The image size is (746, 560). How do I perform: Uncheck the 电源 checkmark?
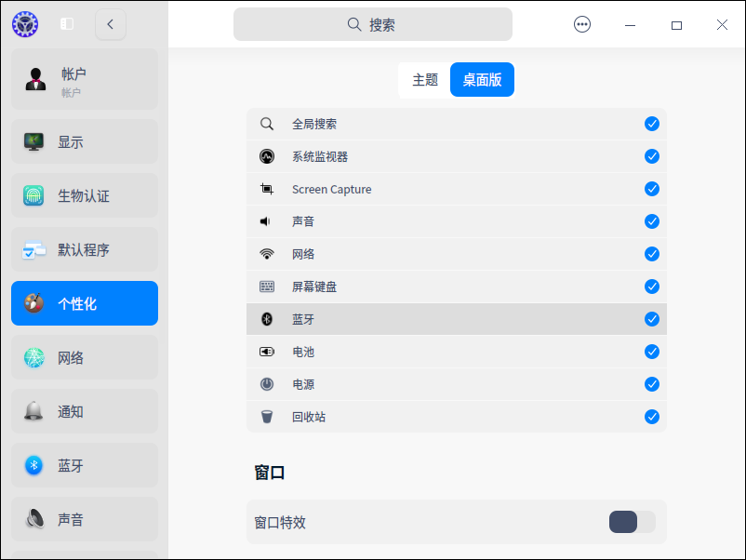[x=652, y=384]
